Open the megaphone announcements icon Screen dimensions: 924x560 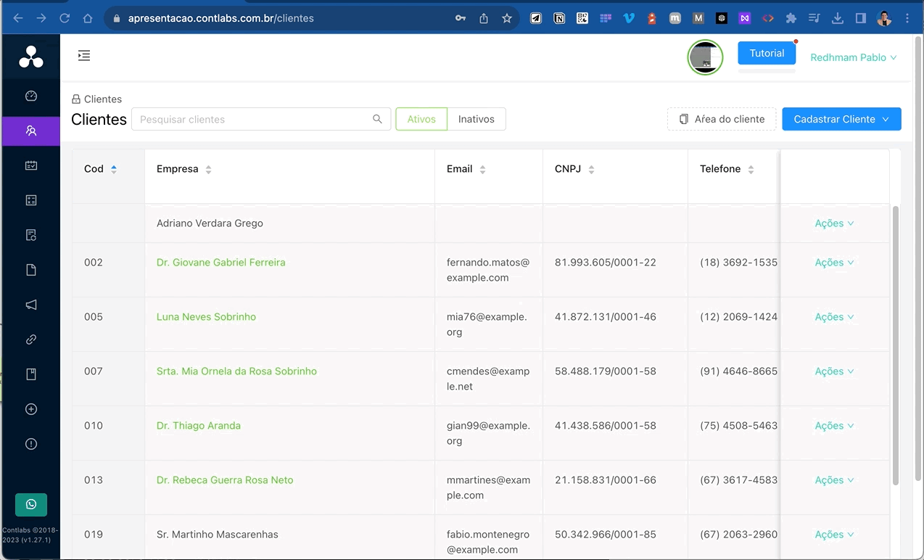[30, 305]
